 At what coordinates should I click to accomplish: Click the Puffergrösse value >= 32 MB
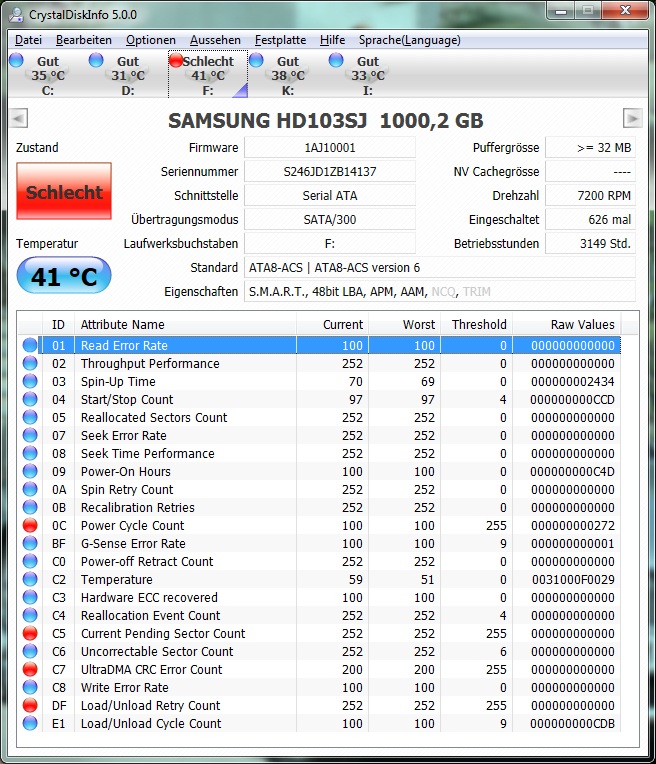click(590, 147)
